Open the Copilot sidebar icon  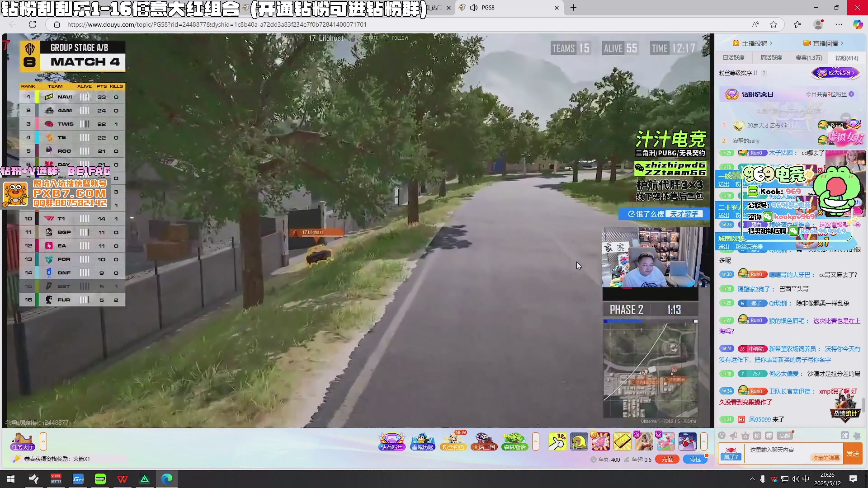[858, 24]
